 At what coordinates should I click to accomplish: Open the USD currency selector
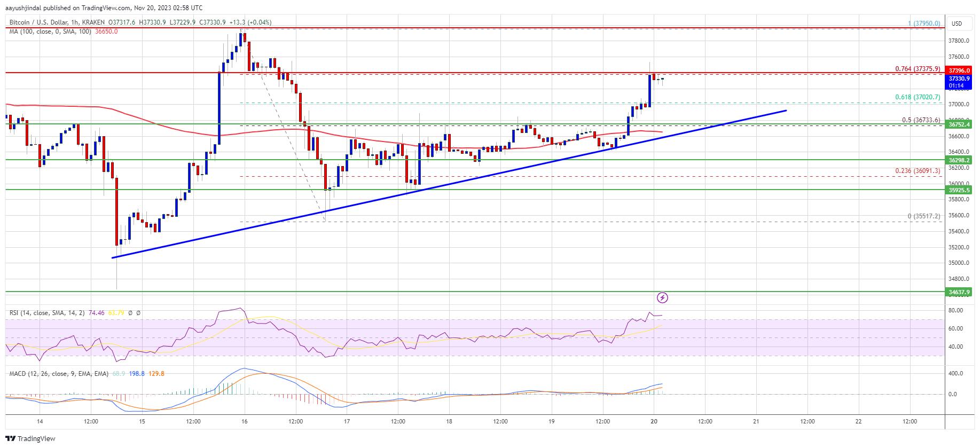957,23
